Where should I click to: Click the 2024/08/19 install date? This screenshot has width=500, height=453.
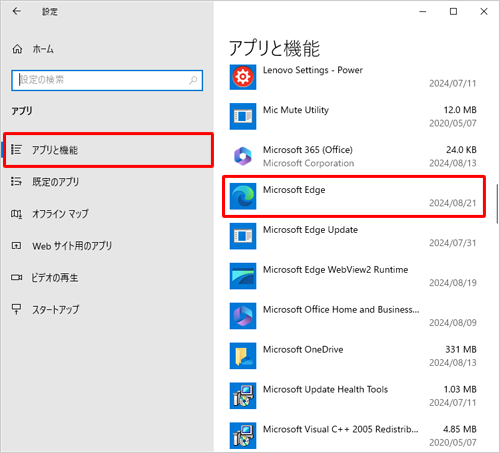click(453, 283)
